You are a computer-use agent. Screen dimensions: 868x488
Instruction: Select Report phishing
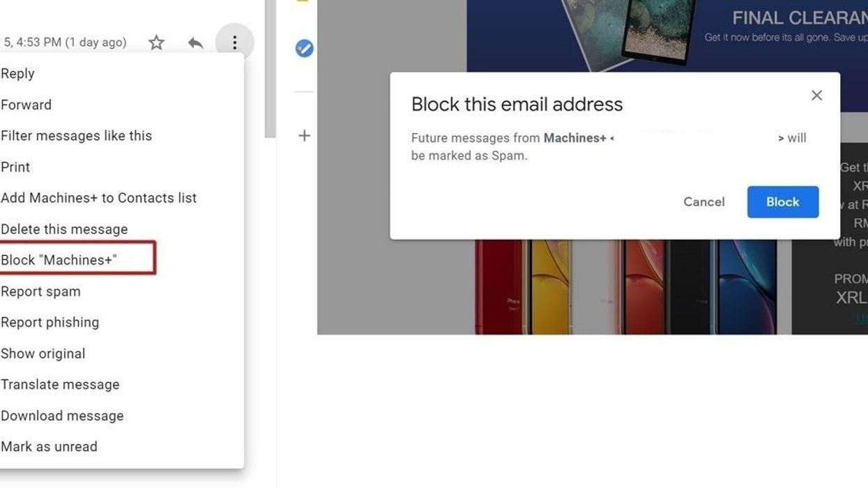point(50,321)
